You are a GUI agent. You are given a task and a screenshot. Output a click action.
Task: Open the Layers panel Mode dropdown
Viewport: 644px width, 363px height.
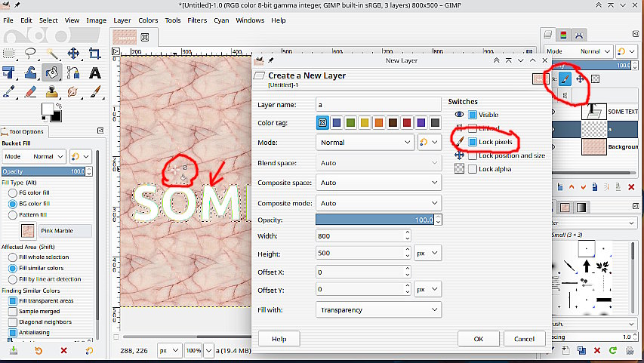click(578, 51)
